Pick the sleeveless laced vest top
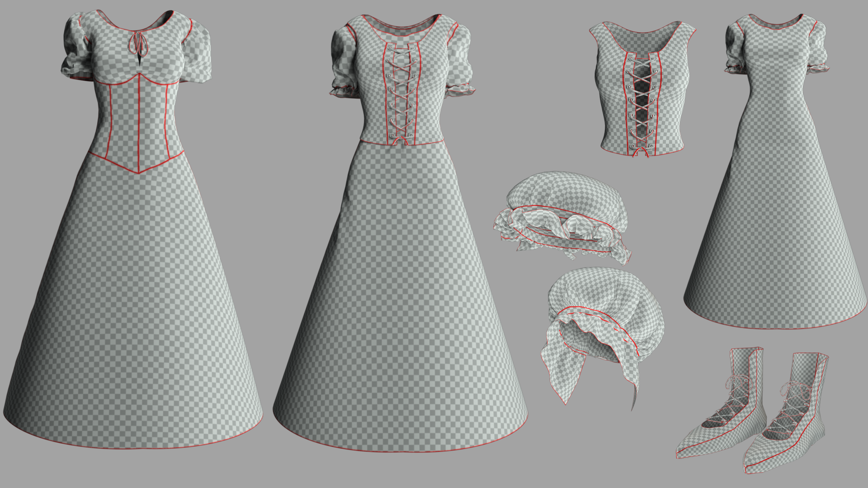The width and height of the screenshot is (868, 488). (642, 89)
